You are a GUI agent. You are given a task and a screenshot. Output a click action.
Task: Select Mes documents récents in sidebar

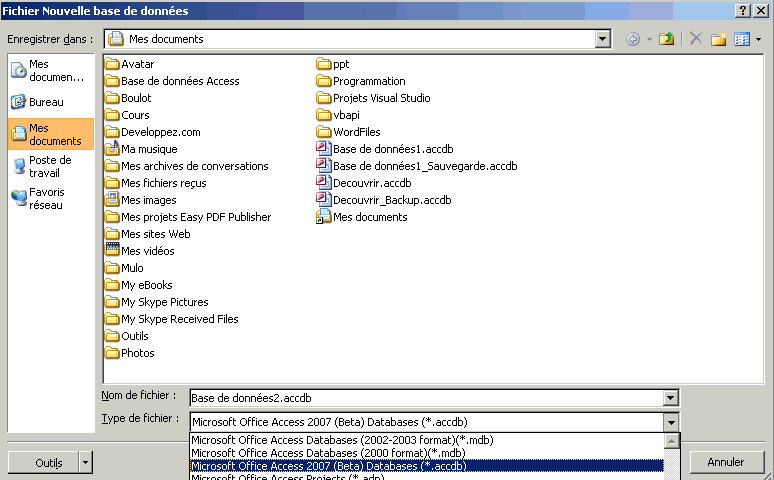click(x=49, y=70)
